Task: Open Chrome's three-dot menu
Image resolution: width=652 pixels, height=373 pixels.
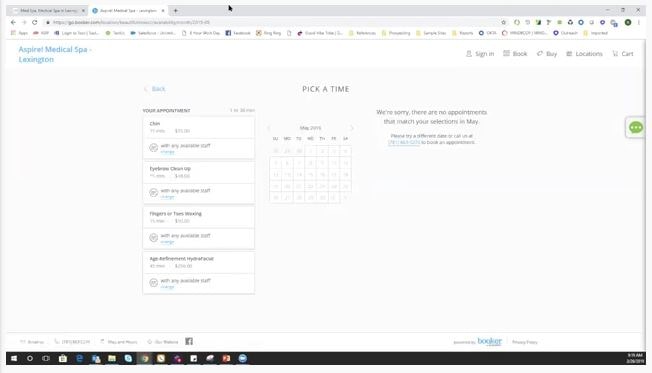Action: point(639,22)
